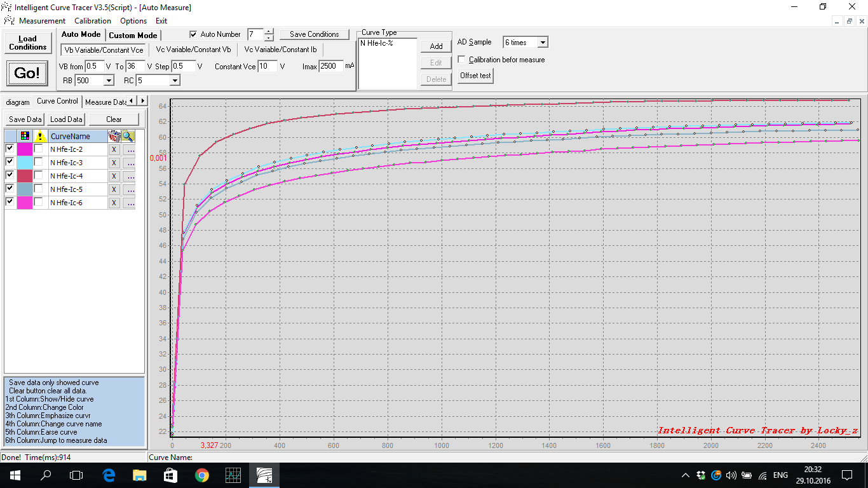Toggle the Auto Number checkbox
868x488 pixels.
coord(193,34)
